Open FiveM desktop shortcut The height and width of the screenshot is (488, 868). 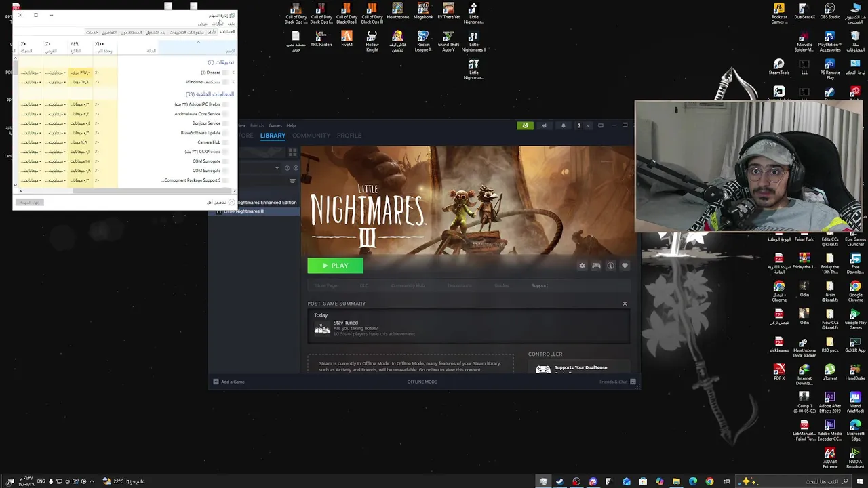point(347,39)
